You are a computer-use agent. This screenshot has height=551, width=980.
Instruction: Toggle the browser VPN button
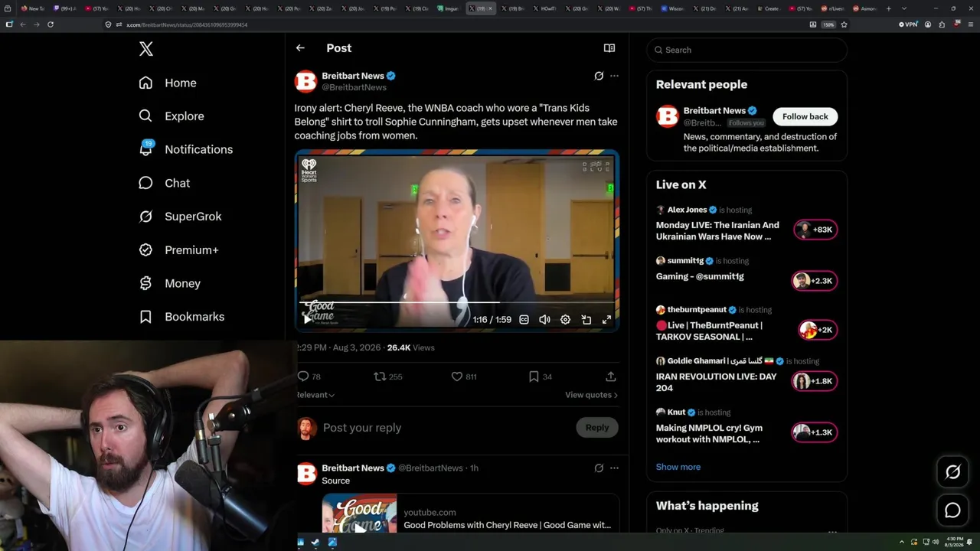click(x=908, y=24)
